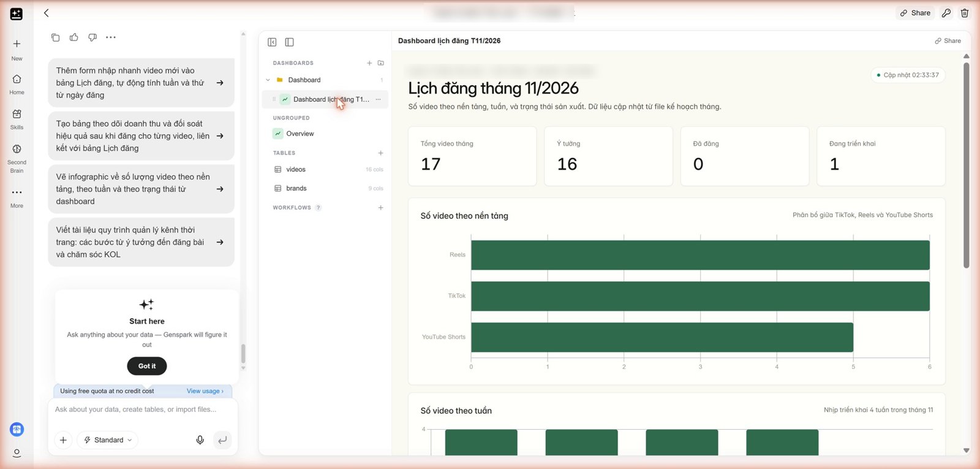Viewport: 980px width, 469px height.
Task: Create a new dashboard folder
Action: point(381,63)
